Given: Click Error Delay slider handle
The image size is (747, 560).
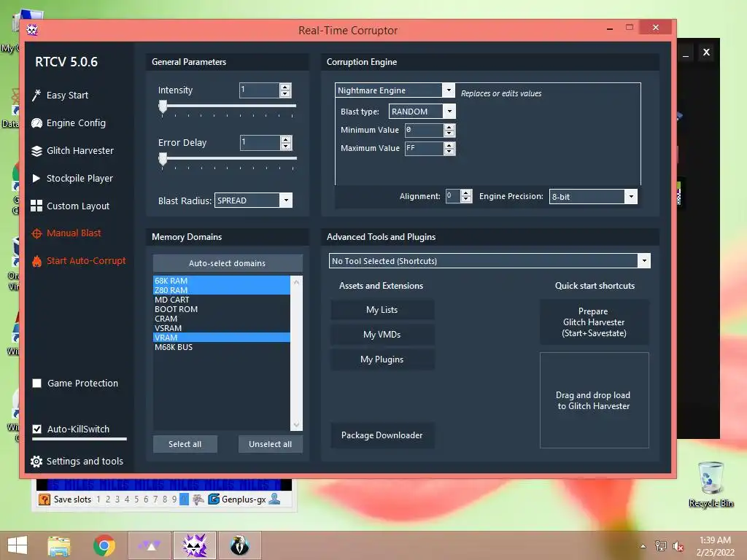Looking at the screenshot, I should pyautogui.click(x=163, y=160).
